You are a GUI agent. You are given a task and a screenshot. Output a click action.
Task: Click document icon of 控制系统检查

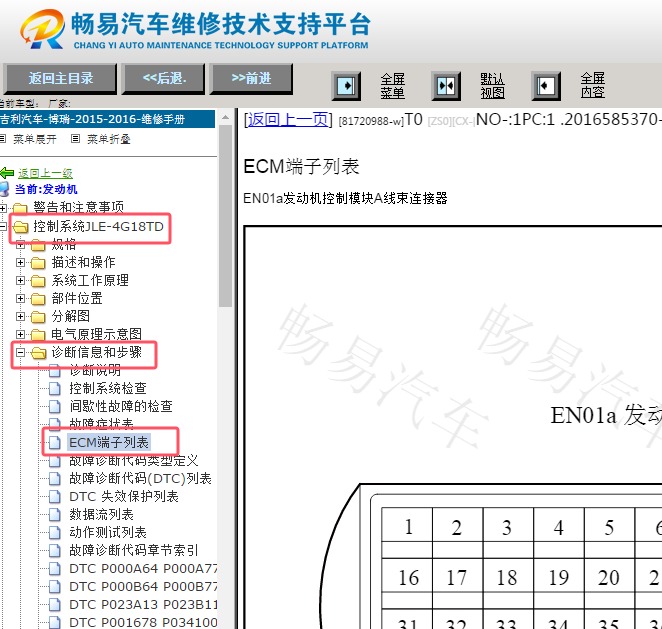(x=54, y=388)
